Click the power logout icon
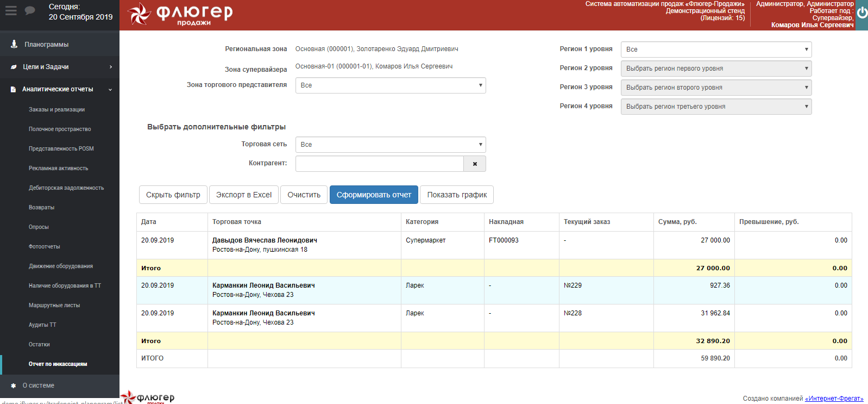Image resolution: width=868 pixels, height=404 pixels. pyautogui.click(x=862, y=13)
